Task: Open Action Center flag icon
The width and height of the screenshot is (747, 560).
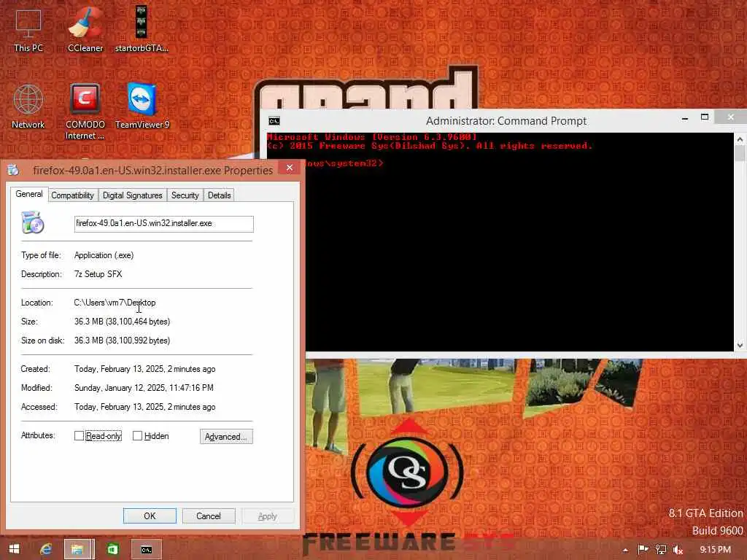Action: [x=643, y=550]
